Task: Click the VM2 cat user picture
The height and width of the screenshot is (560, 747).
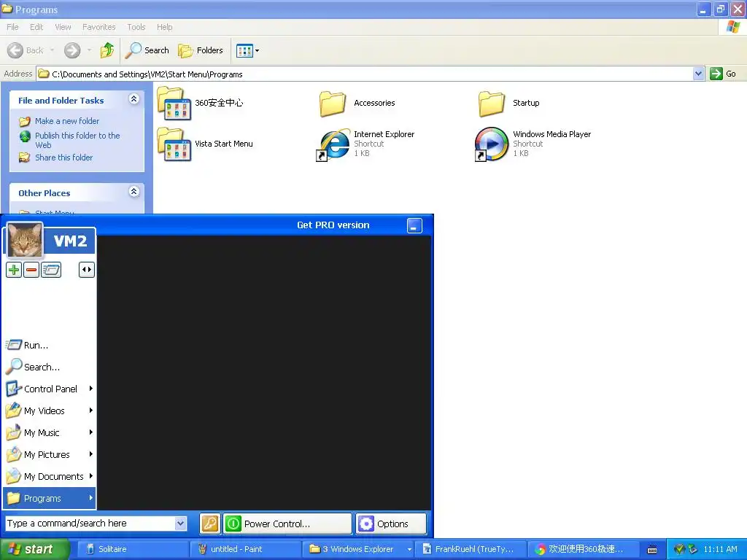Action: click(25, 240)
